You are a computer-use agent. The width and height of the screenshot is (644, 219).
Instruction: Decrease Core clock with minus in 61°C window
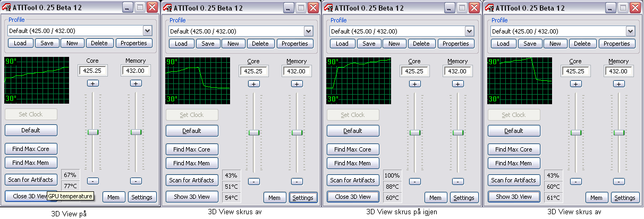(x=575, y=181)
